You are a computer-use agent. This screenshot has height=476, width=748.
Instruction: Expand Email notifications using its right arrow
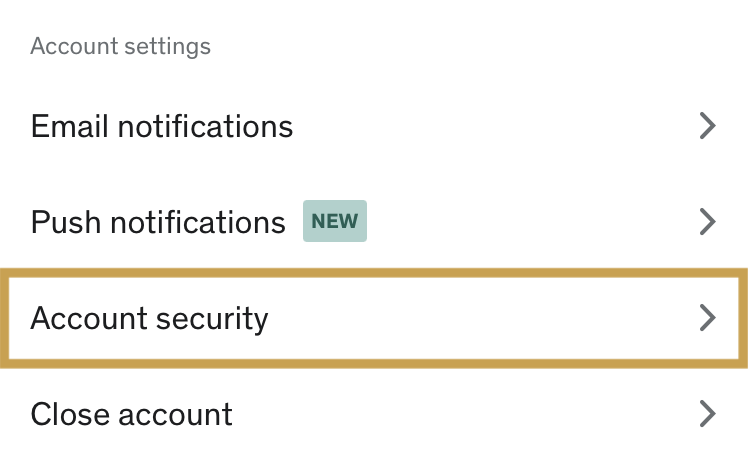pyautogui.click(x=708, y=126)
